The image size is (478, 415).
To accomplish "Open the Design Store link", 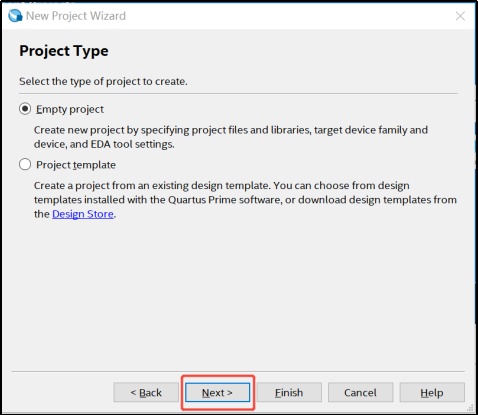I will 83,214.
